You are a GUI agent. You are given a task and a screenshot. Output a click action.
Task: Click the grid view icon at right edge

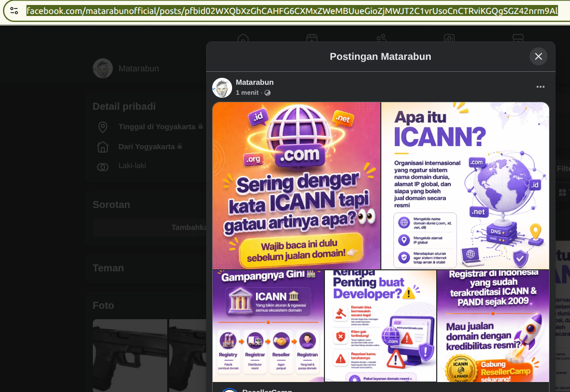[563, 193]
